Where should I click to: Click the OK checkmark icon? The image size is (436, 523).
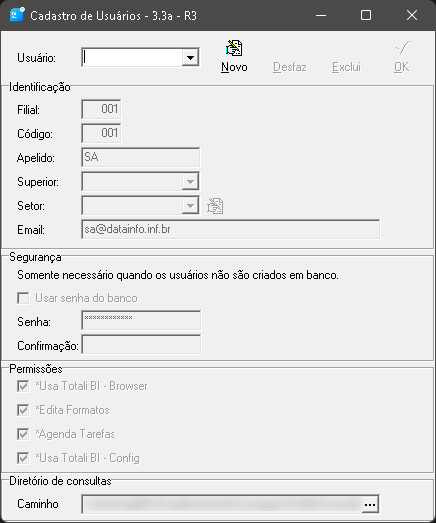(403, 48)
